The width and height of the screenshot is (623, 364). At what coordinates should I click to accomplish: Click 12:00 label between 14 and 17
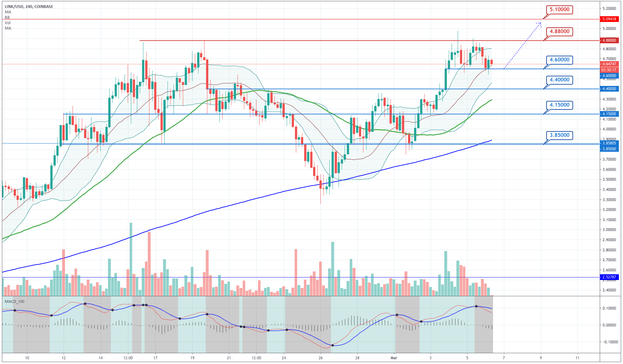(128, 358)
